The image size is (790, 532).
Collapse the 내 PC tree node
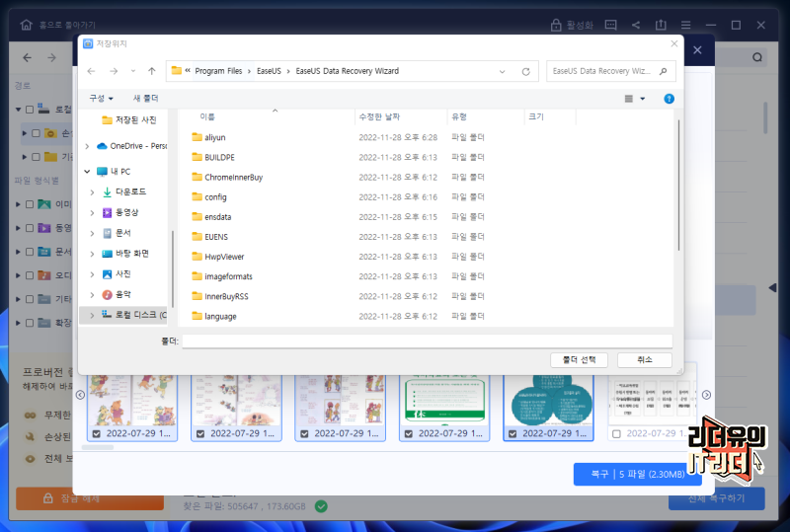pos(87,172)
